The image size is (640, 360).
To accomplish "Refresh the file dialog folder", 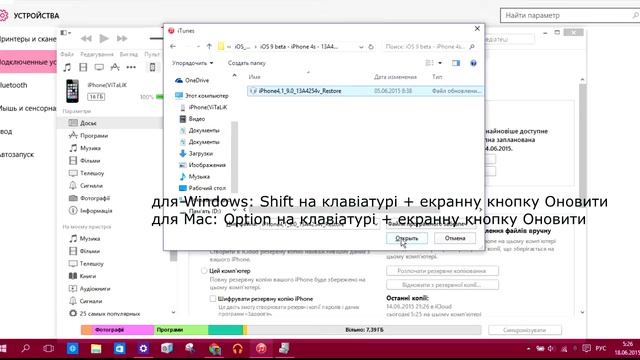I will click(371, 47).
